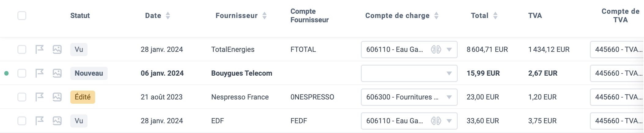Sort by Total column header
The height and width of the screenshot is (133, 644).
(484, 16)
